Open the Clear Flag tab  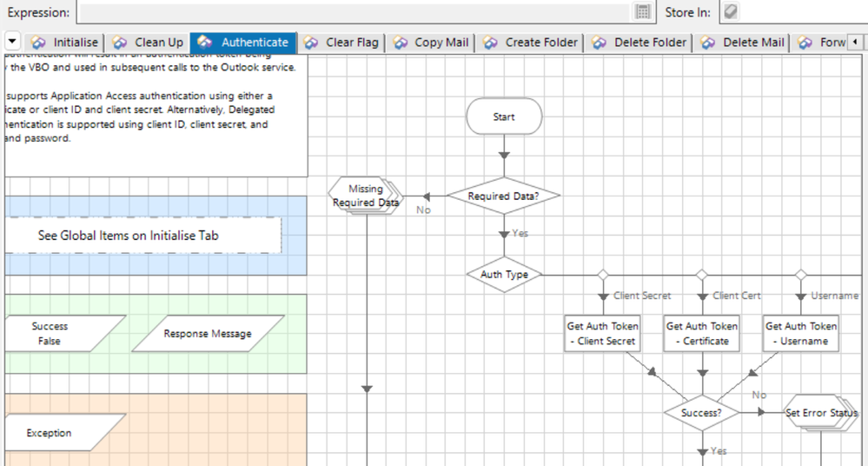341,43
